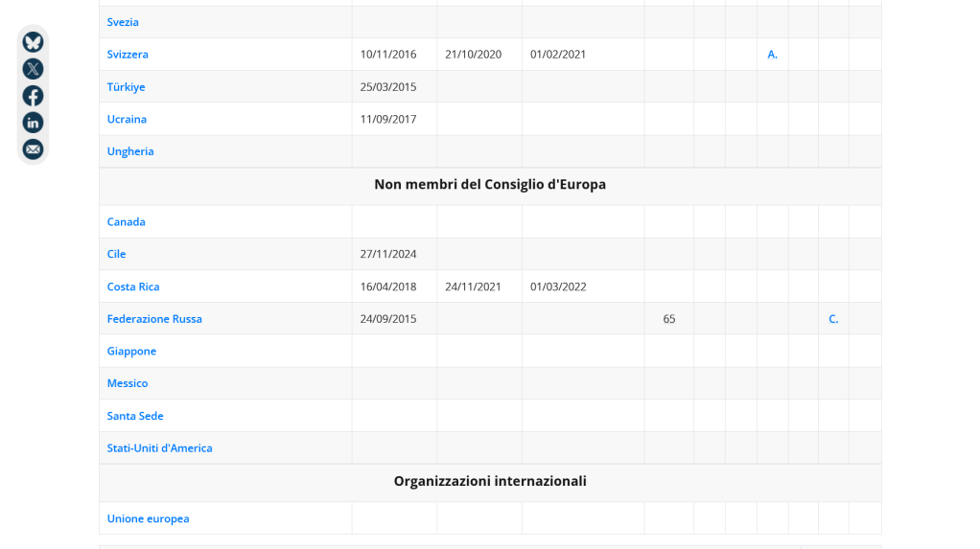Open the Svizzera country link

click(128, 55)
